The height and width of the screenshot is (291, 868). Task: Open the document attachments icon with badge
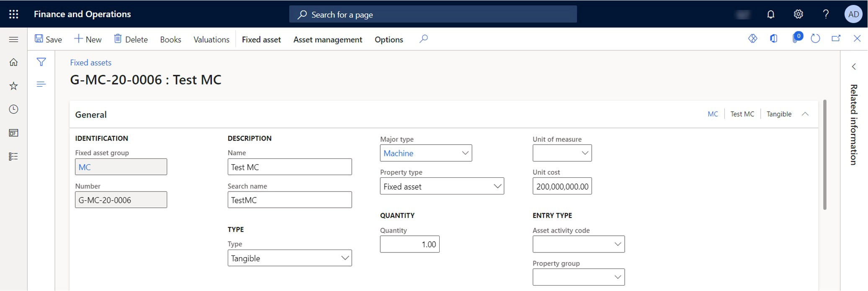[x=797, y=38]
